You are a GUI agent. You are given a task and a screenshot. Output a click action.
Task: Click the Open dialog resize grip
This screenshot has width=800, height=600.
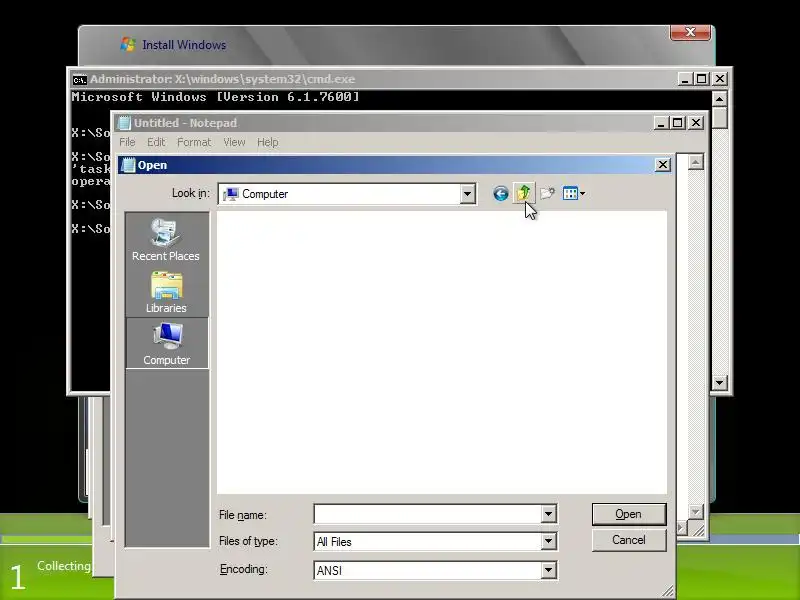pos(668,591)
